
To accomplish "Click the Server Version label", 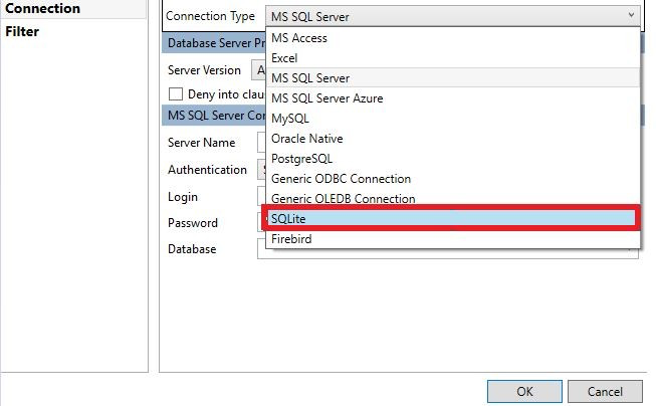I will coord(204,70).
